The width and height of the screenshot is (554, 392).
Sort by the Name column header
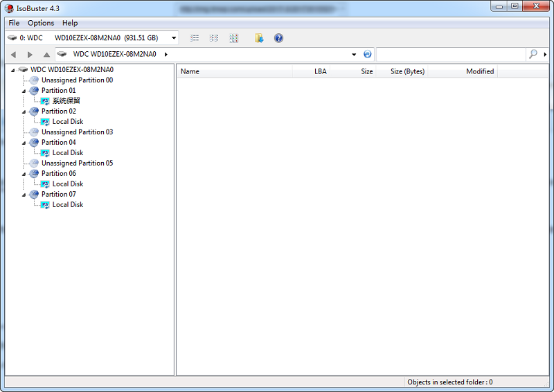tap(235, 71)
